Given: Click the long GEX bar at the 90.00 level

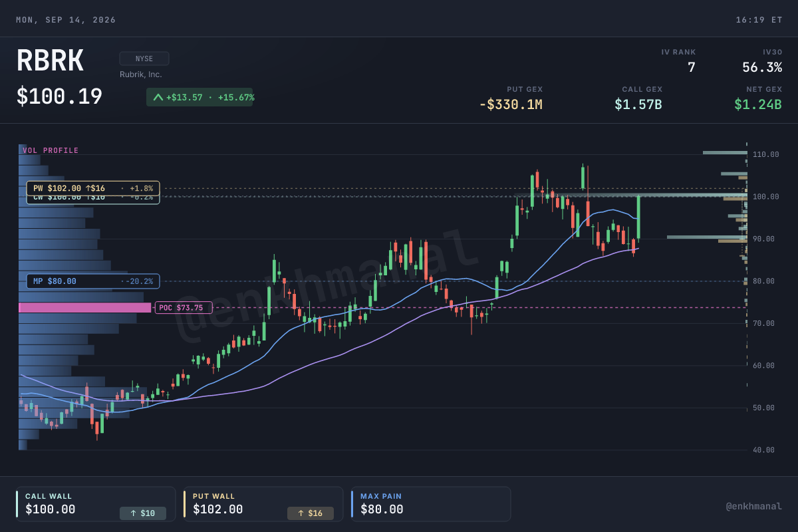Looking at the screenshot, I should 707,237.
